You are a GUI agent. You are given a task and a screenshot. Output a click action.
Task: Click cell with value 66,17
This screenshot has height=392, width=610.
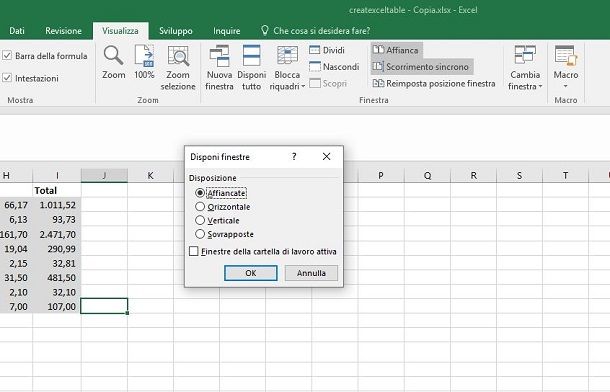(16, 205)
